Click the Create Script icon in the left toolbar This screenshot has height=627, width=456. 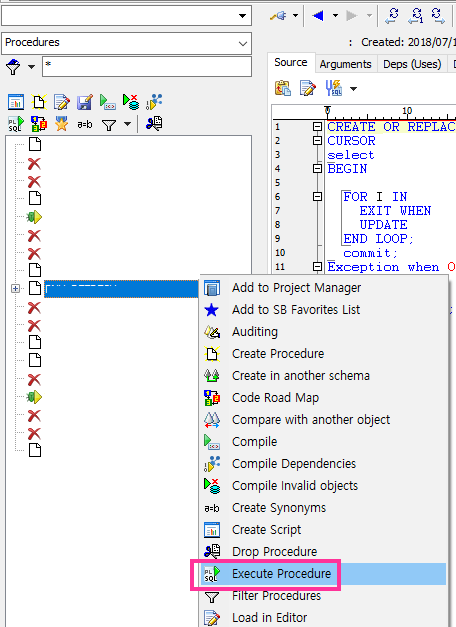pos(16,102)
